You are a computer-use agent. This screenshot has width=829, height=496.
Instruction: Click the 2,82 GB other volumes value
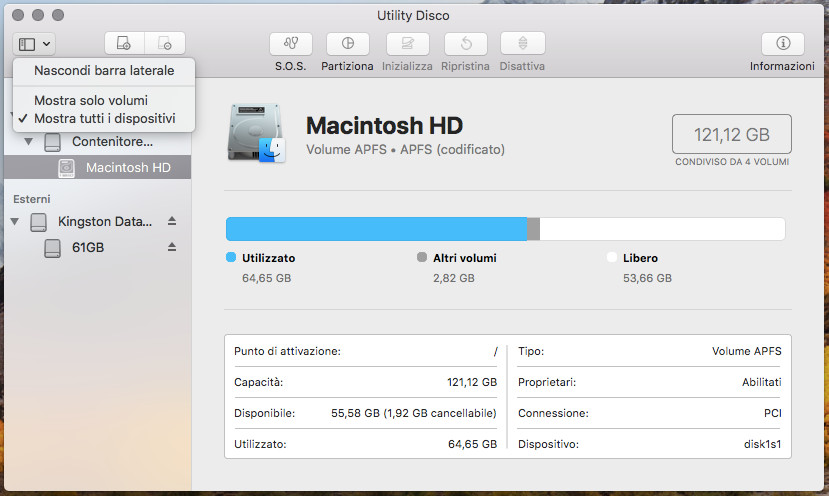pyautogui.click(x=454, y=278)
